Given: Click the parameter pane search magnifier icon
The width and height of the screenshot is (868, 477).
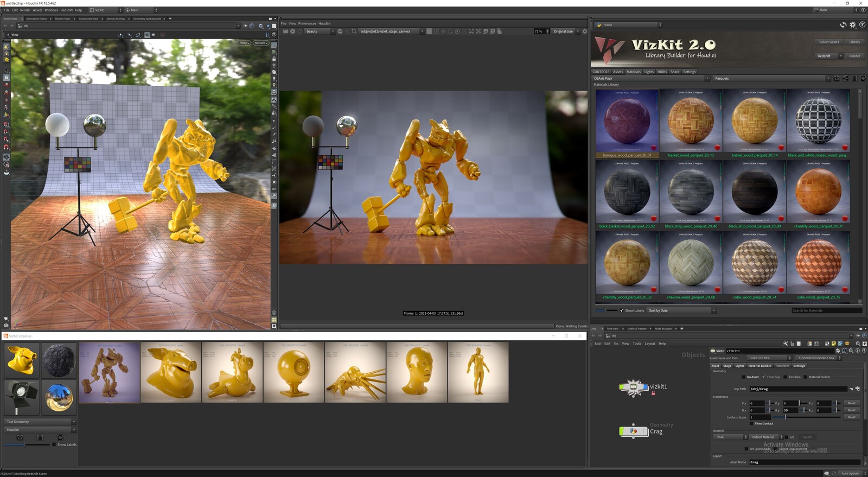Looking at the screenshot, I should [851, 351].
